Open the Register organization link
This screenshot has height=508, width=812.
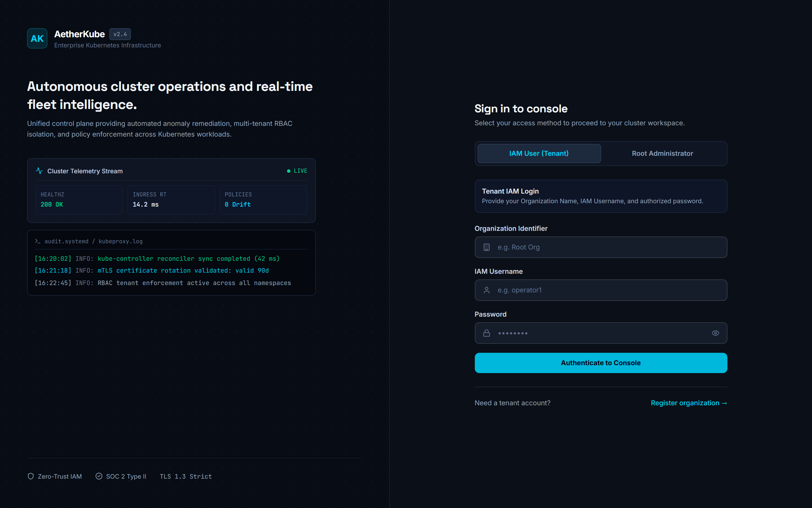[689, 403]
